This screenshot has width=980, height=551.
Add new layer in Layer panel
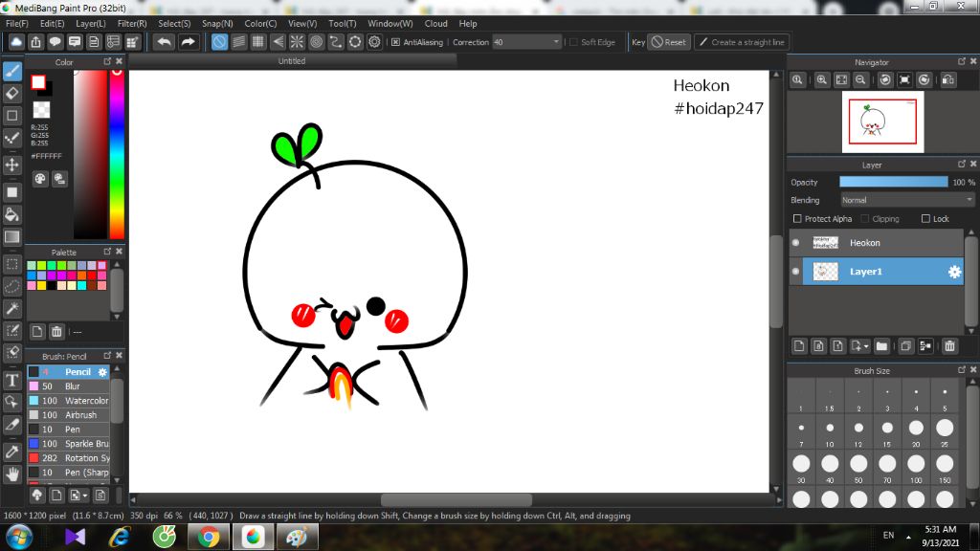tap(799, 346)
